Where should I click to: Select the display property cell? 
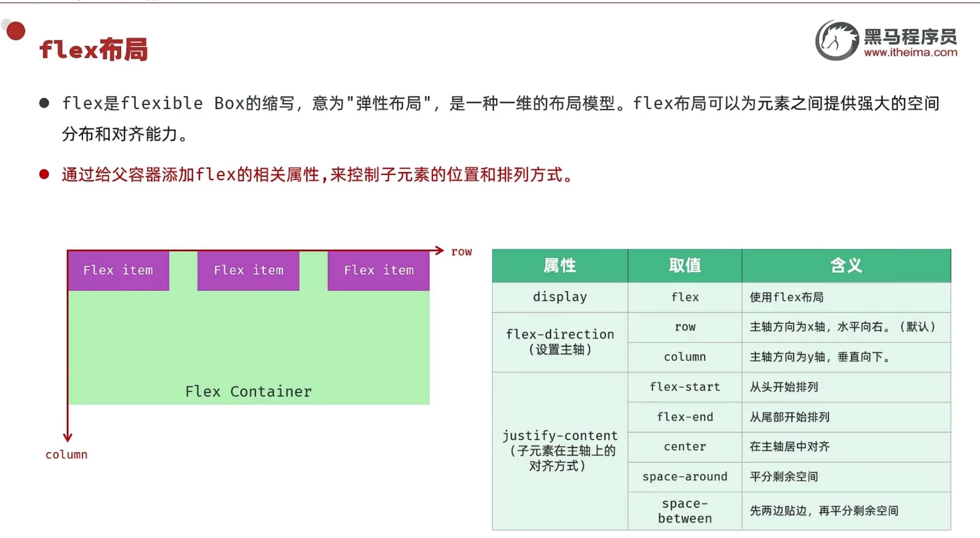click(559, 297)
